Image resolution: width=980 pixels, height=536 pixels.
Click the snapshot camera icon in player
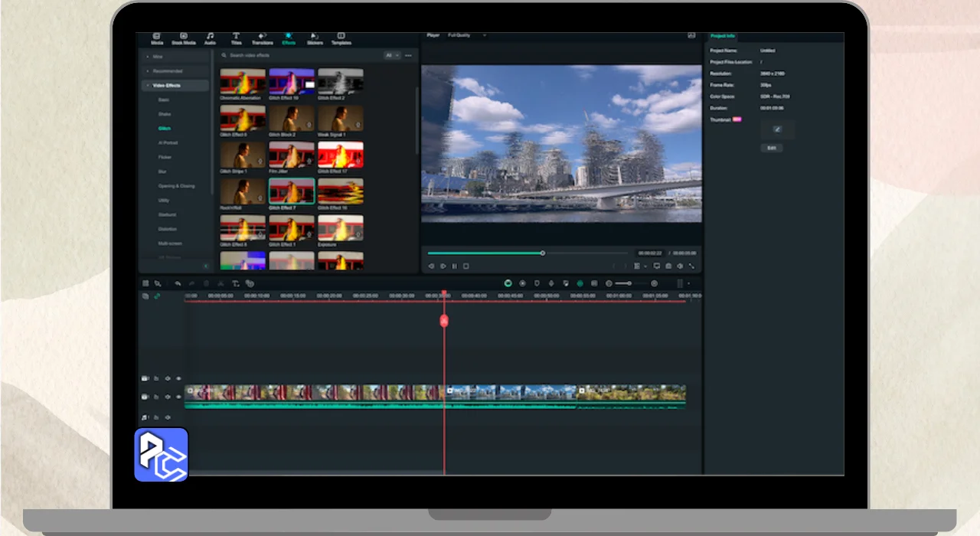668,266
